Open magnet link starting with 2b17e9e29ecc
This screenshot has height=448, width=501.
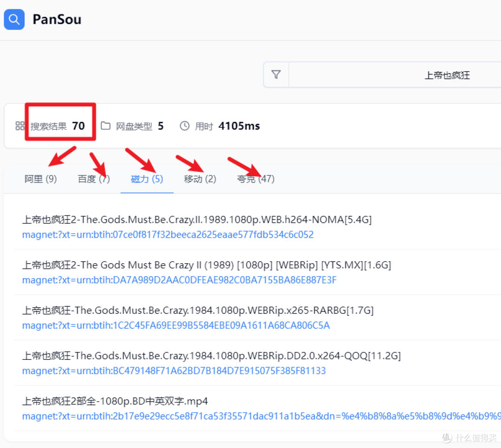tap(260, 416)
